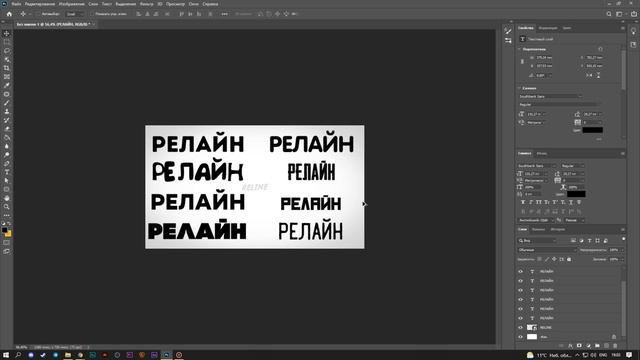Click the text color swatch in Properties
The height and width of the screenshot is (360, 640).
[592, 130]
